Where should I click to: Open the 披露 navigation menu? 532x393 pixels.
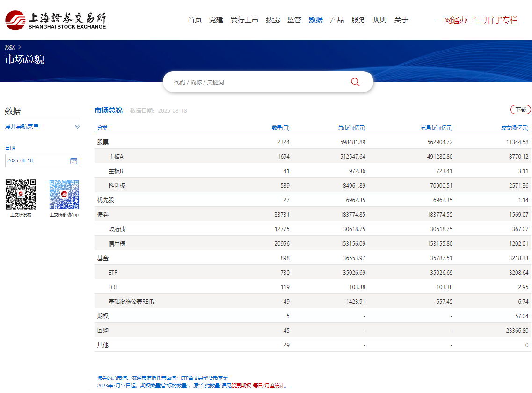click(273, 20)
